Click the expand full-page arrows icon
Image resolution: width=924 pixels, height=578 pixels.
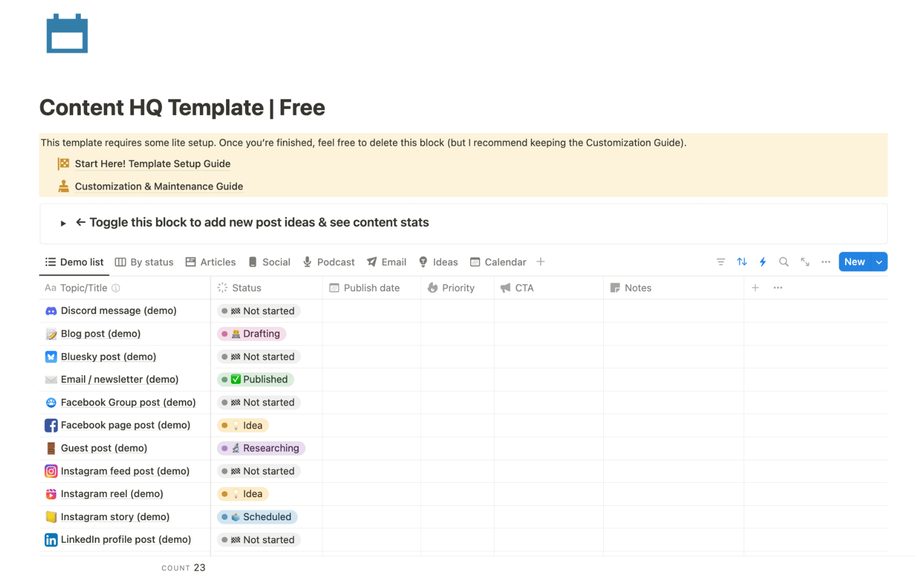(x=805, y=262)
